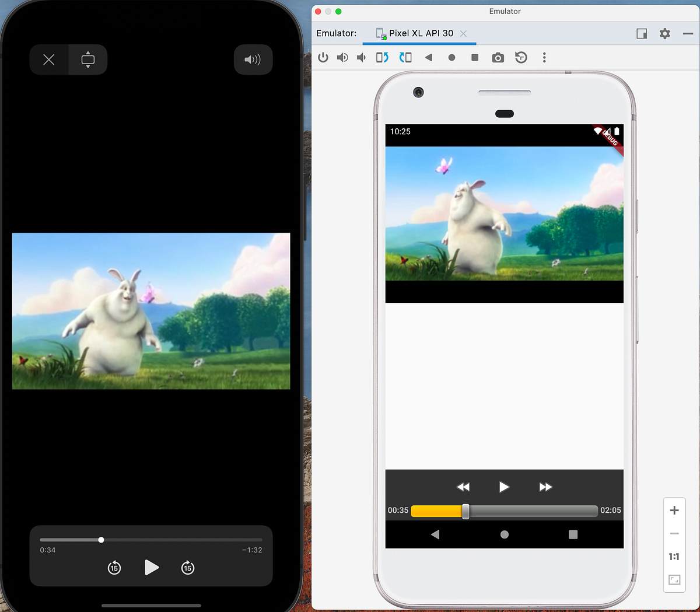Image resolution: width=700 pixels, height=612 pixels.
Task: Open the emulator settings gear menu
Action: (x=664, y=33)
